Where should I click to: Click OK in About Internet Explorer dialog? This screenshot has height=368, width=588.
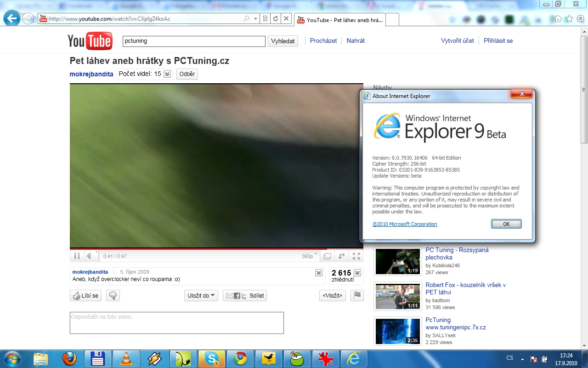pyautogui.click(x=506, y=224)
